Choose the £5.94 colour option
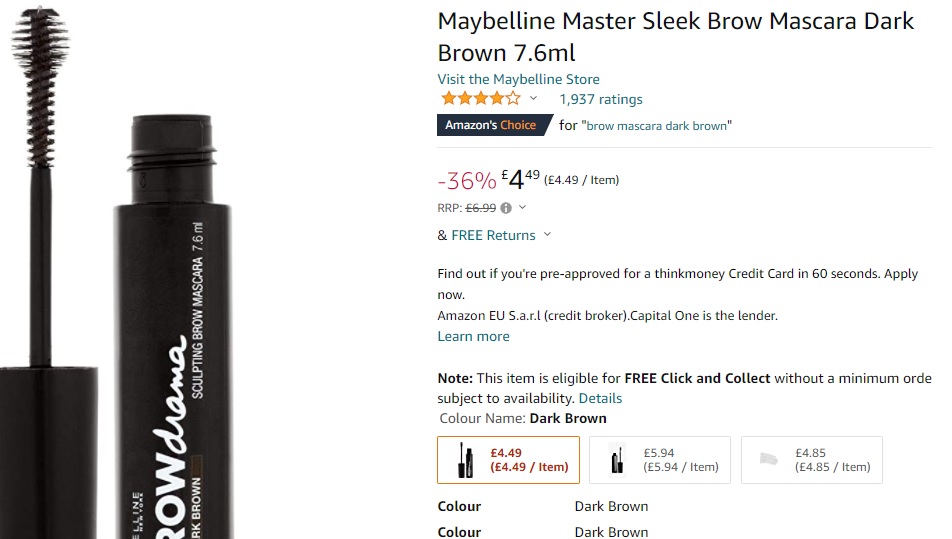This screenshot has width=952, height=539. [x=659, y=460]
